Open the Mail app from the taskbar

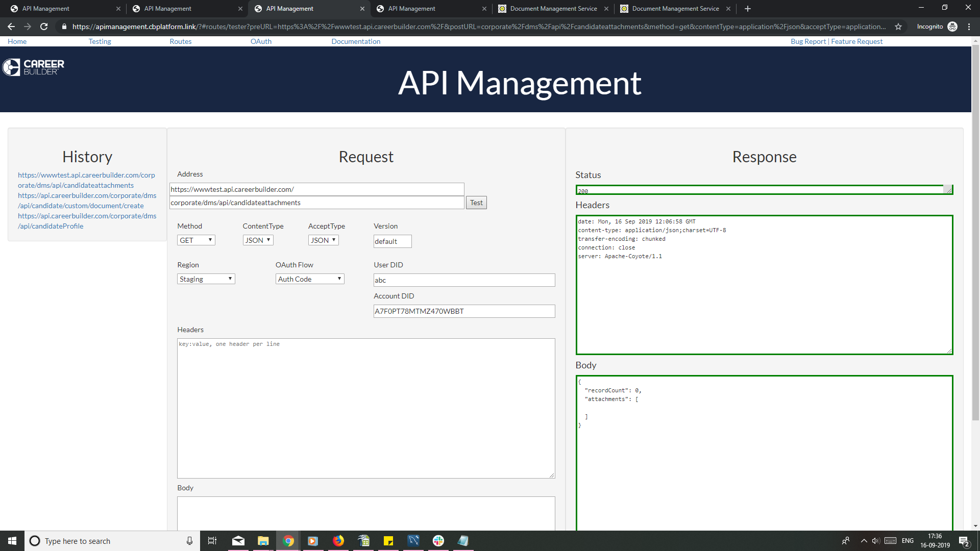238,541
